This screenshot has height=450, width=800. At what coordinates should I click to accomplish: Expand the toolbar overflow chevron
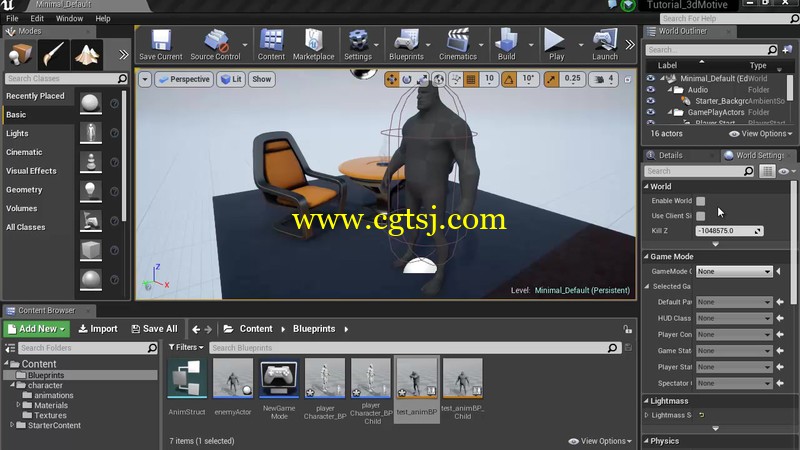tap(630, 44)
